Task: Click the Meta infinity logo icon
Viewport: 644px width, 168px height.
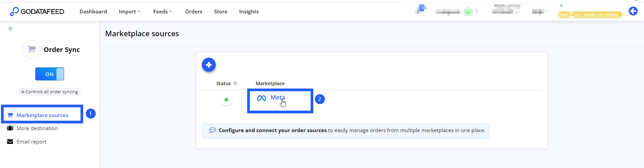Action: point(262,98)
